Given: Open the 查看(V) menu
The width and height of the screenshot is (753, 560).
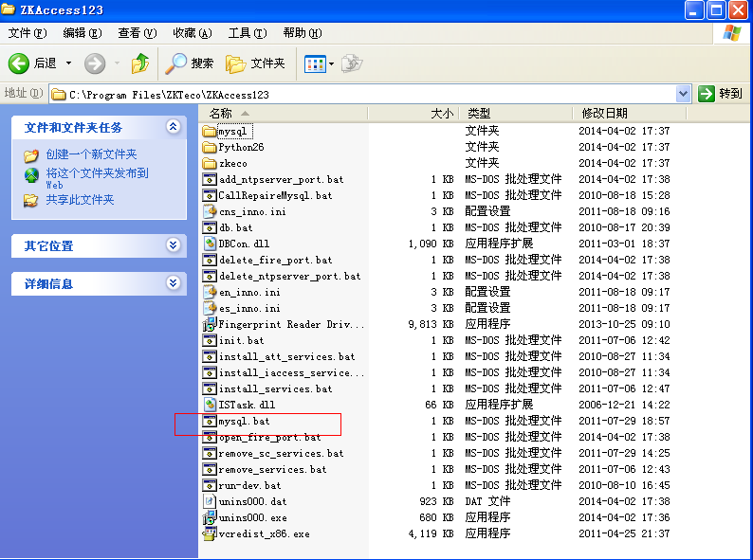Looking at the screenshot, I should 138,33.
